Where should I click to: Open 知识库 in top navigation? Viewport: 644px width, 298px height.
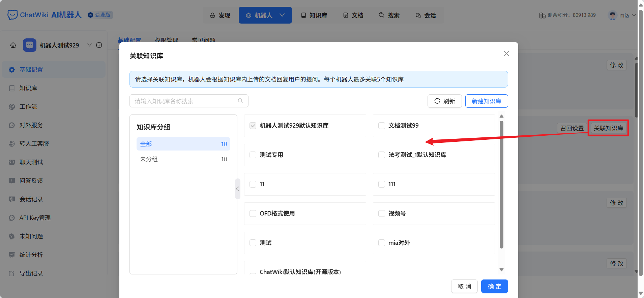314,15
